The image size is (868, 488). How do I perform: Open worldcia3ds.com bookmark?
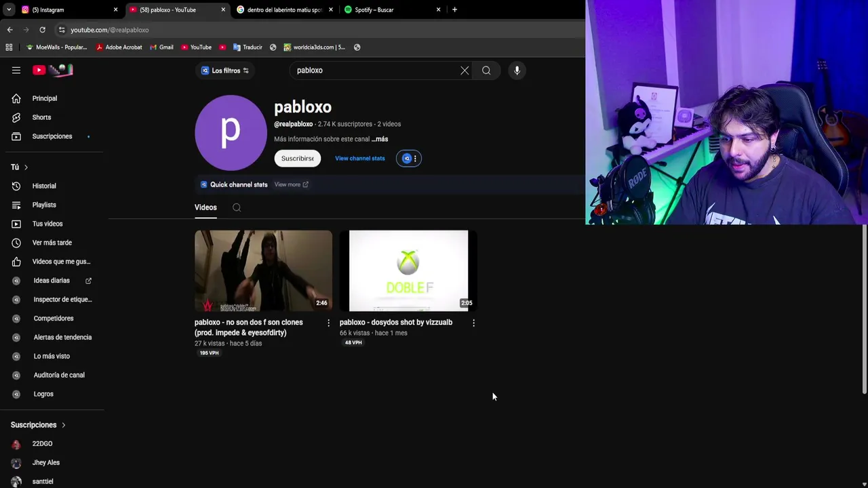pyautogui.click(x=315, y=47)
